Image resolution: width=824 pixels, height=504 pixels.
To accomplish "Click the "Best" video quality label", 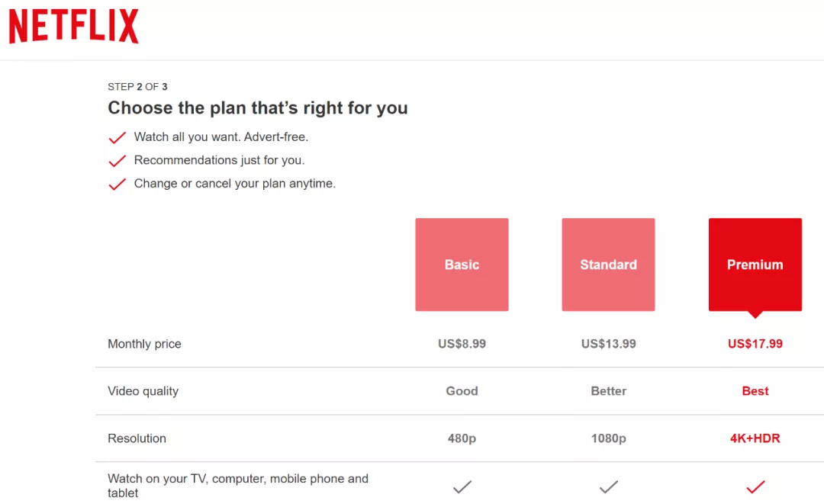I will [755, 391].
